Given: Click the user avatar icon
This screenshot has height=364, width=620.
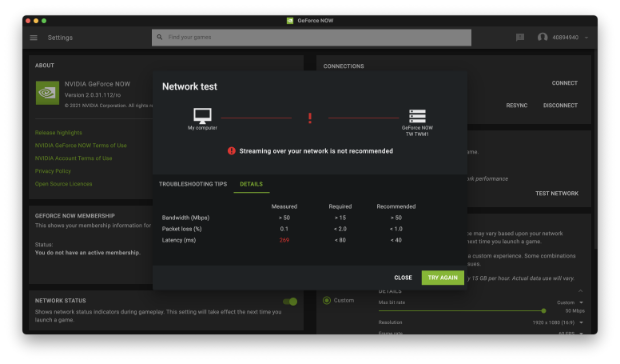Looking at the screenshot, I should point(542,37).
